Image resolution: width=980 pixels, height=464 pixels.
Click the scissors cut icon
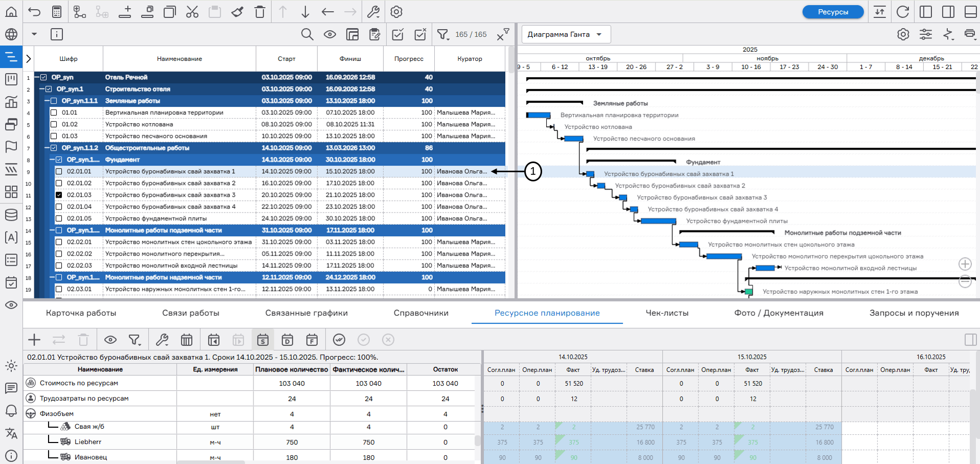[x=192, y=12]
